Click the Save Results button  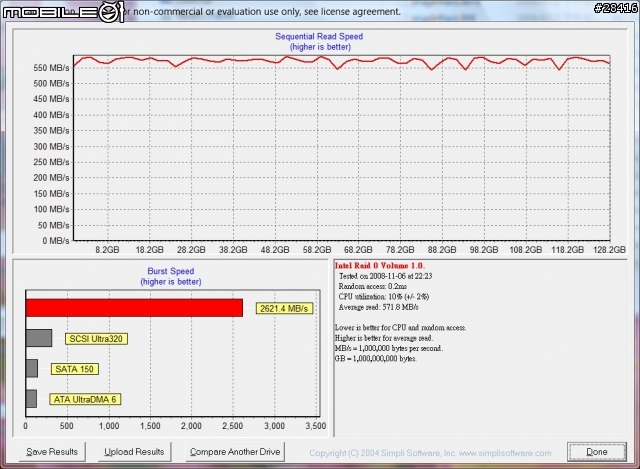point(52,452)
